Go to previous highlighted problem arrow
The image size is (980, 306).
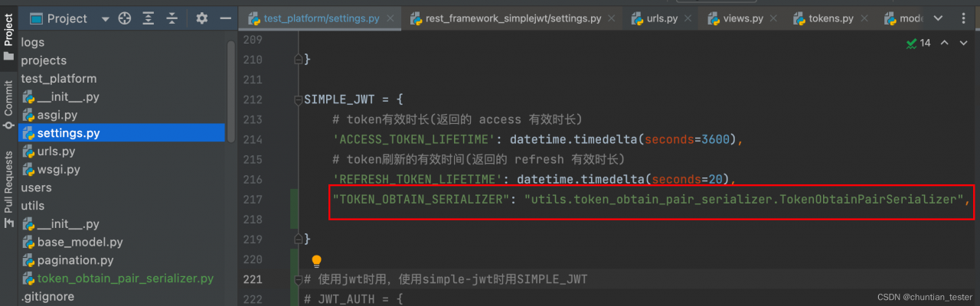coord(944,43)
